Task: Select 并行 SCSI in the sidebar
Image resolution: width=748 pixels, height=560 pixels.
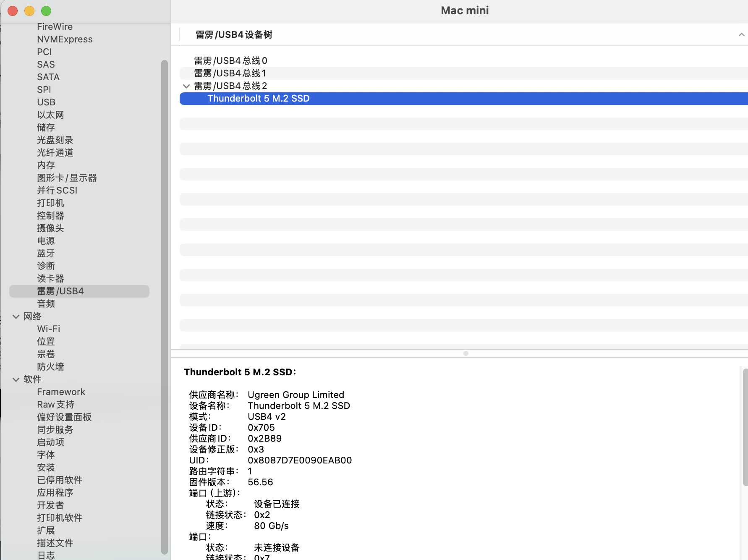Action: pyautogui.click(x=57, y=191)
